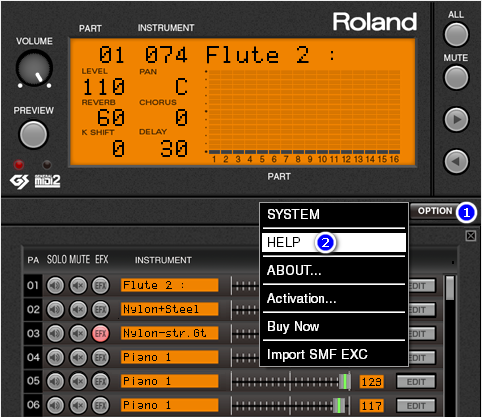Image resolution: width=482 pixels, height=417 pixels.
Task: Click the PREVIEW button
Action: coord(33,134)
